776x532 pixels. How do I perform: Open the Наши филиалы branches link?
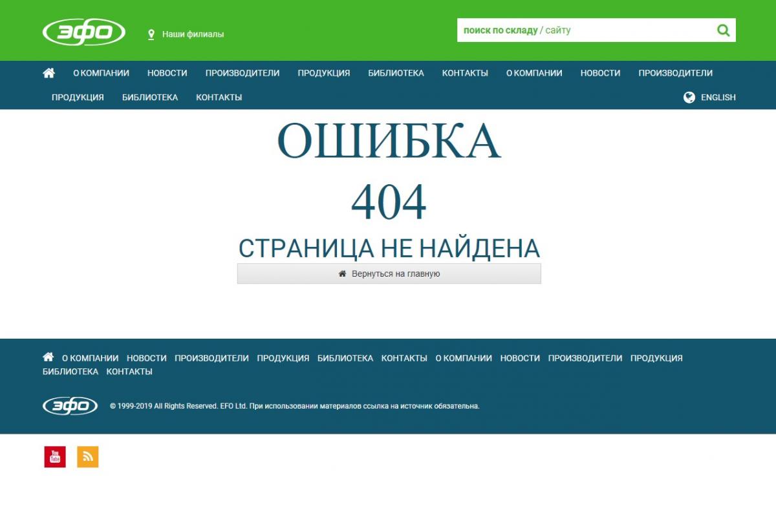[x=193, y=34]
